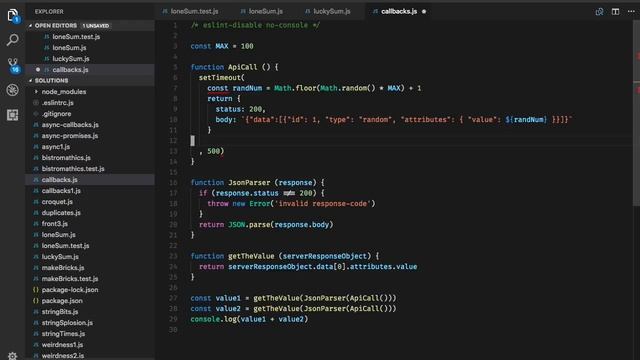Split the editor with the split icon
The image size is (640, 360).
coord(615,11)
